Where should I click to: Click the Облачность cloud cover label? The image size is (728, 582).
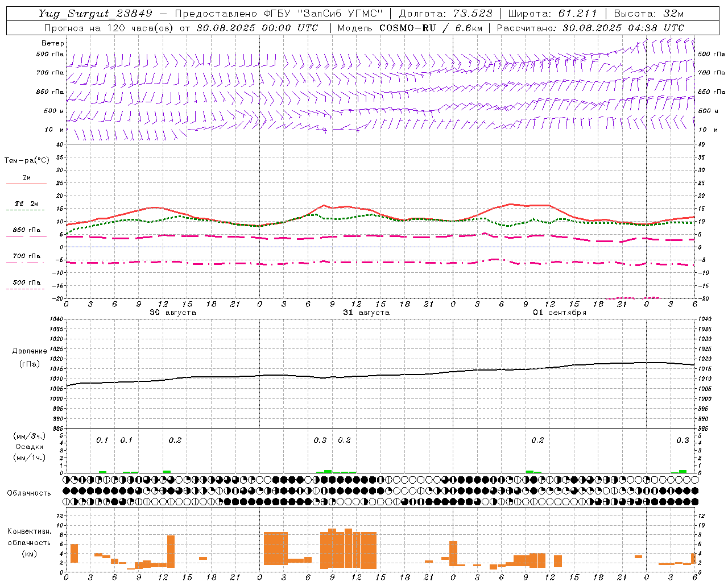coord(29,493)
